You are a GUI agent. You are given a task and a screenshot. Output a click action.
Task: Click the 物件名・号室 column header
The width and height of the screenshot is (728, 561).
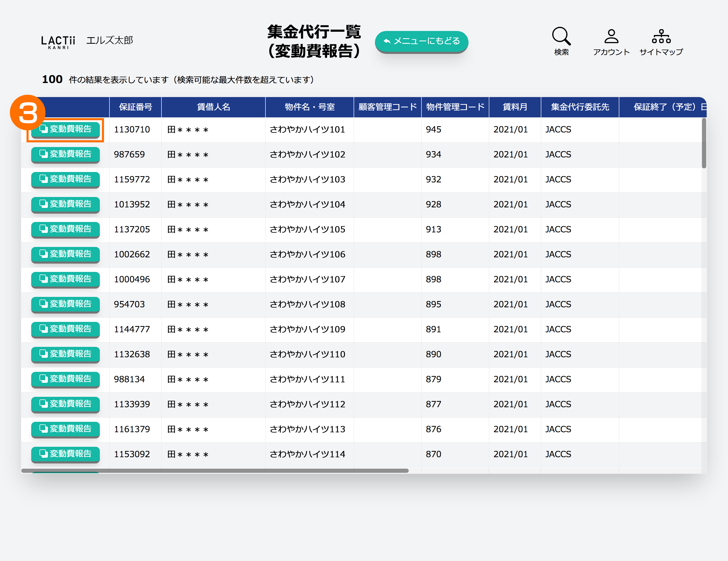point(309,107)
